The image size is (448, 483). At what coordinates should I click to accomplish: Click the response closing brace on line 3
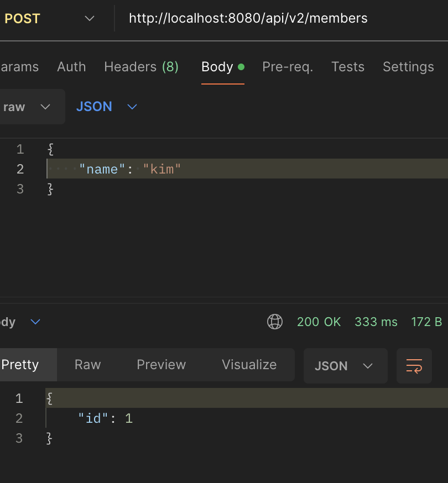49,438
